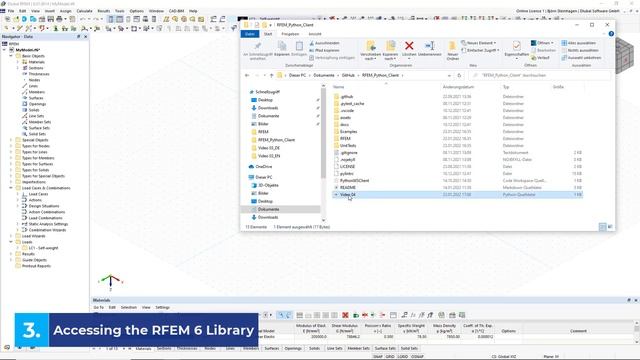Click the Nichts auswählen button in Explorer

(x=580, y=50)
